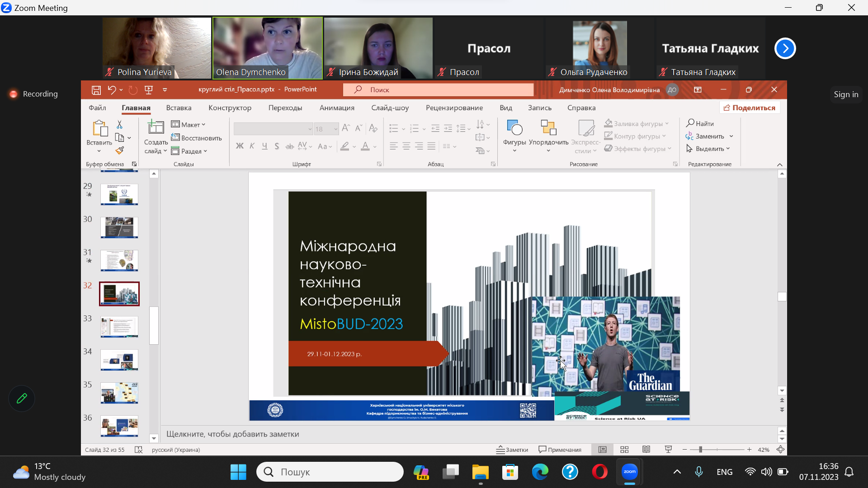Click the Save icon in PowerPoint title bar
The image size is (868, 488).
pyautogui.click(x=96, y=90)
